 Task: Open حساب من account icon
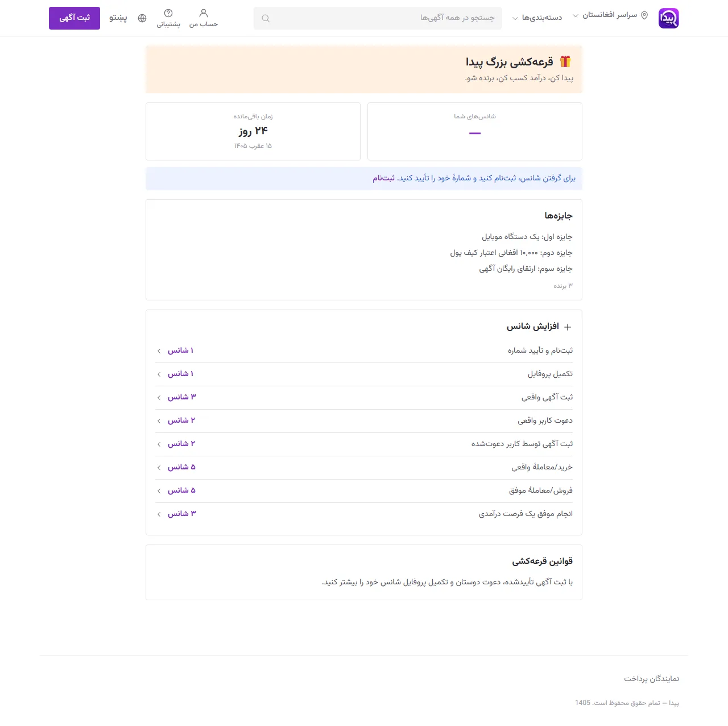coord(204,18)
